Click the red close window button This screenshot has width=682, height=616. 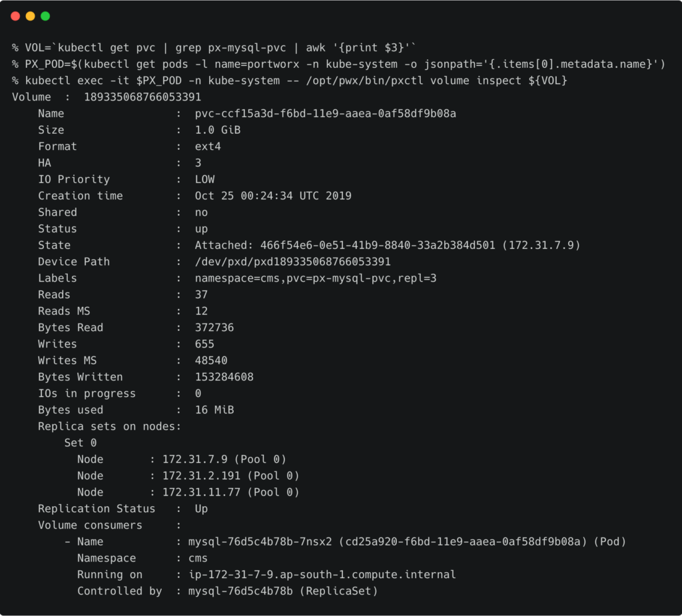(x=15, y=16)
